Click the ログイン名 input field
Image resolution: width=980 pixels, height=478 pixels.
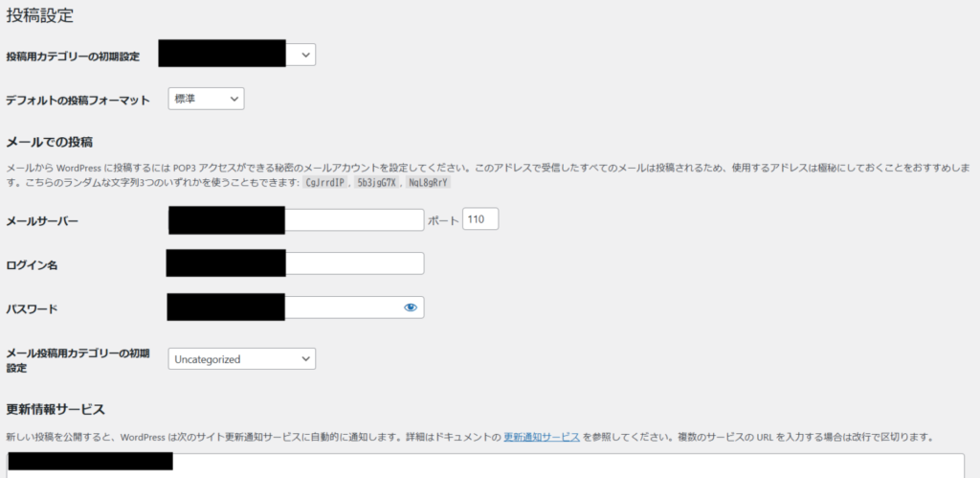297,263
